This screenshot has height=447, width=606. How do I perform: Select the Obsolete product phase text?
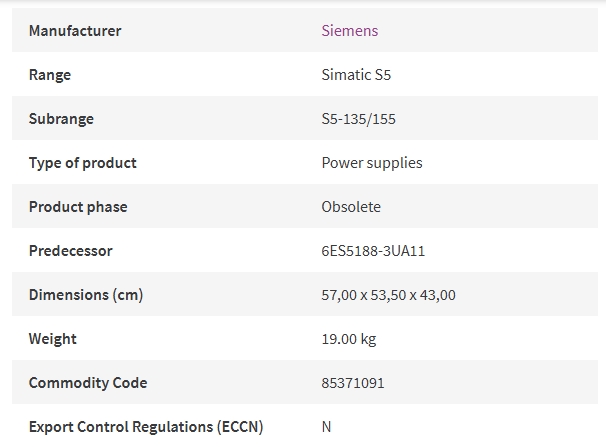(x=351, y=207)
